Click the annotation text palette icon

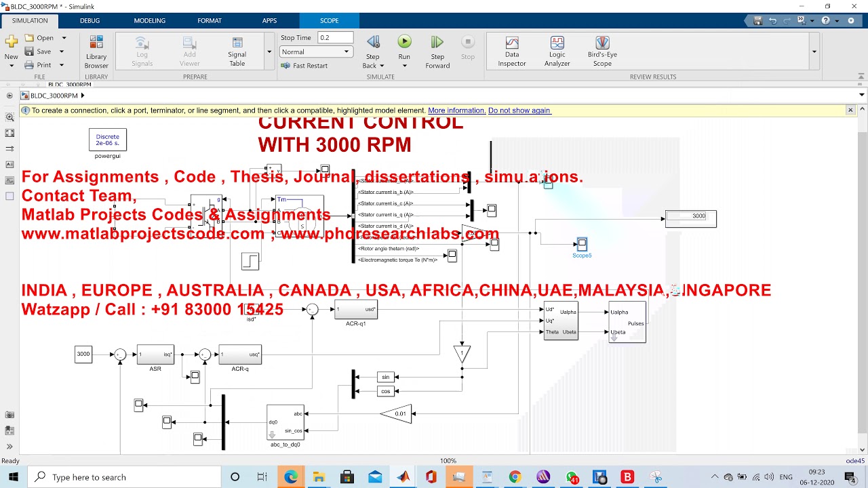9,164
